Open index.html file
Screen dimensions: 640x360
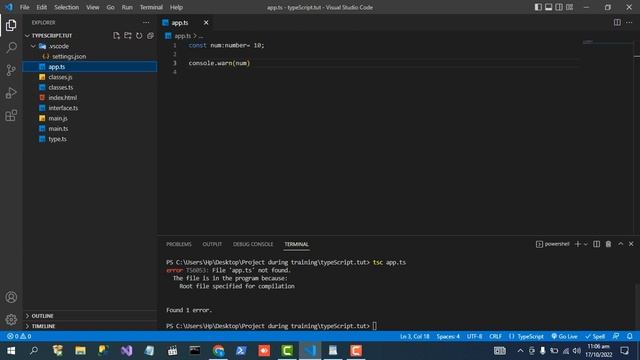coord(89,98)
